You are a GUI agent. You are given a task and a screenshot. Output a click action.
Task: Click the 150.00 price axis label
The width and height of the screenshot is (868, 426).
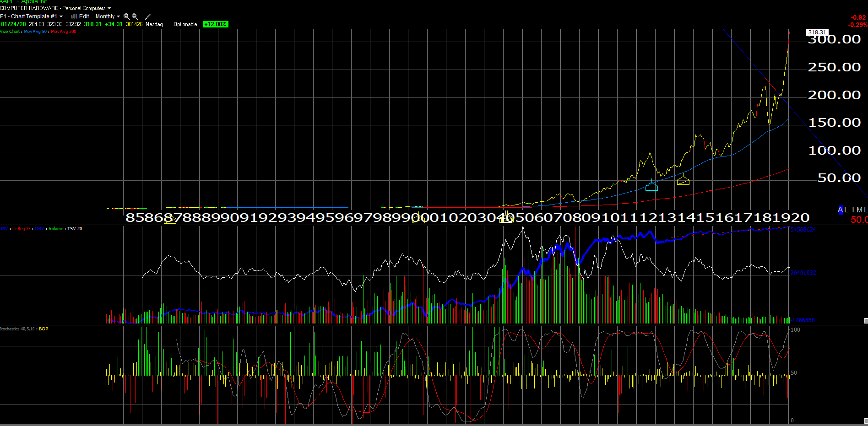[x=834, y=123]
